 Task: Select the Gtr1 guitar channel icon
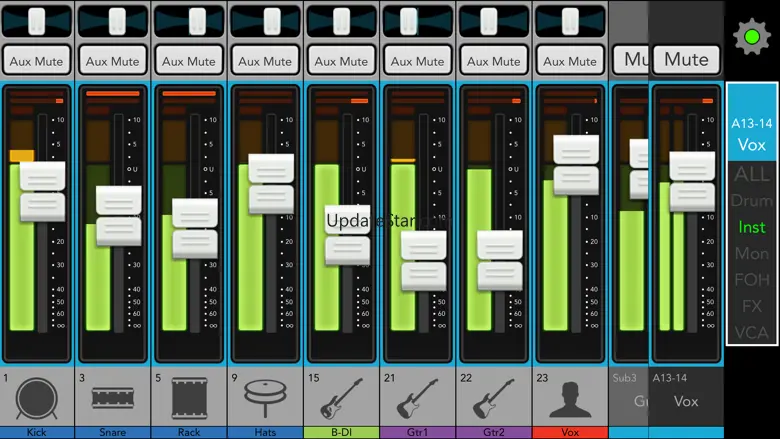coord(417,398)
